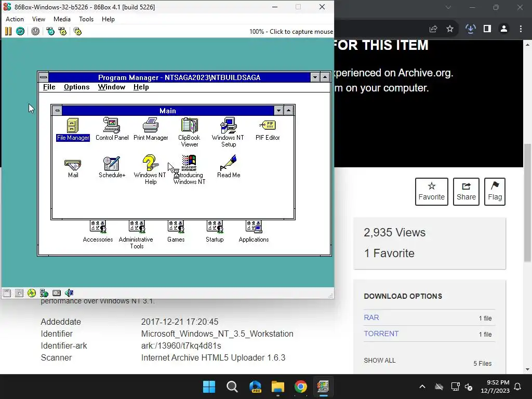The image size is (532, 399).
Task: Open the RAR download link
Action: click(371, 317)
